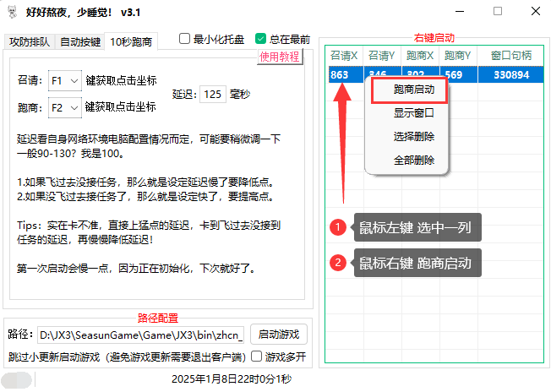
Task: Close the application window
Action: coord(536,12)
